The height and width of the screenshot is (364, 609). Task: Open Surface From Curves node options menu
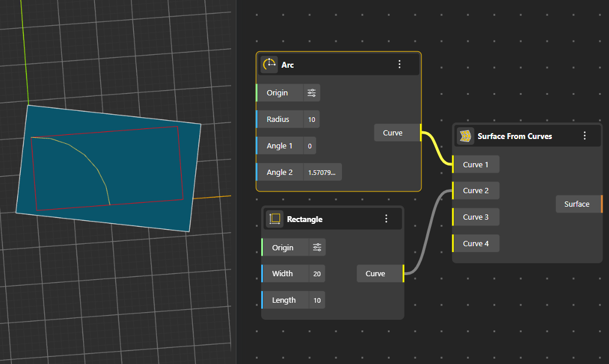coord(584,136)
